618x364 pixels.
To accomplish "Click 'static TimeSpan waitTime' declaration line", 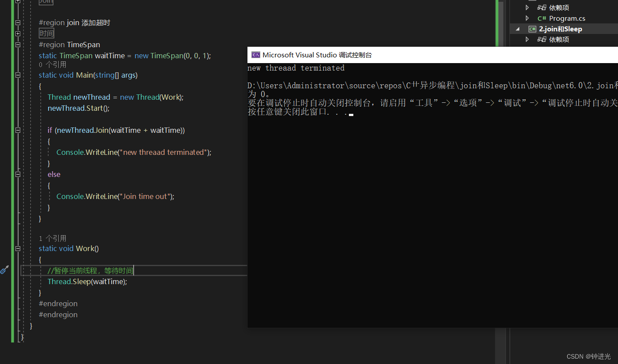I will [125, 56].
